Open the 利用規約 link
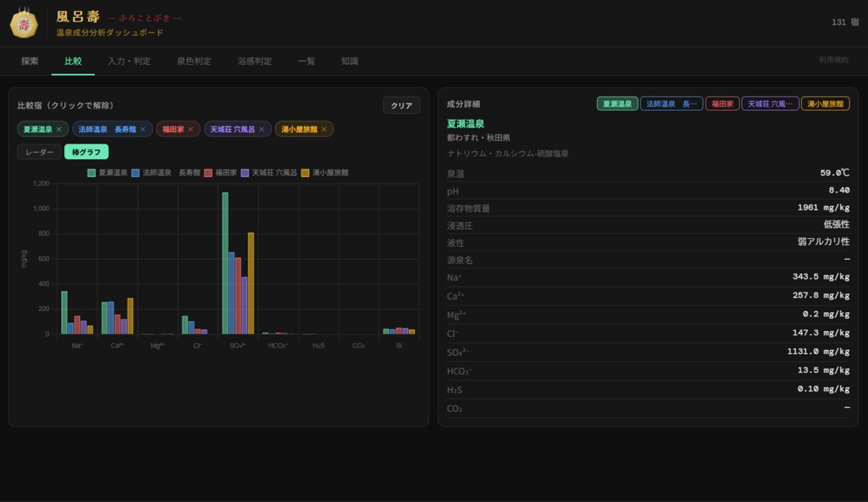This screenshot has height=502, width=868. coord(833,60)
